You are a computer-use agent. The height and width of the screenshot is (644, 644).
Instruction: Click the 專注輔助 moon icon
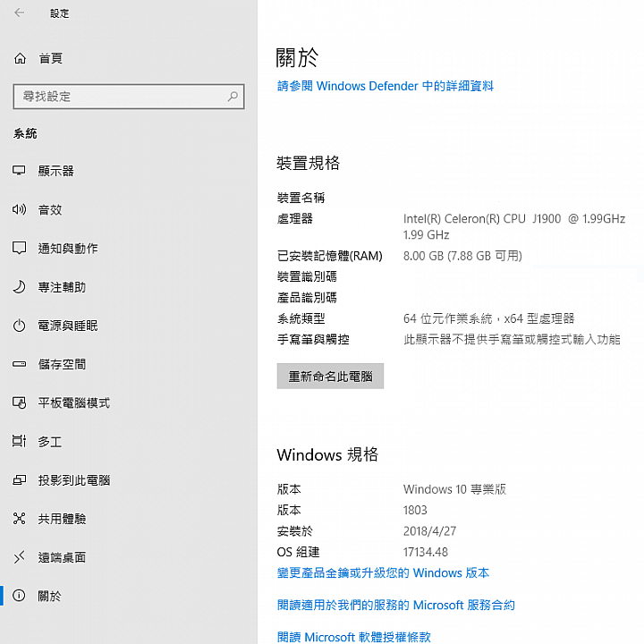pos(19,287)
